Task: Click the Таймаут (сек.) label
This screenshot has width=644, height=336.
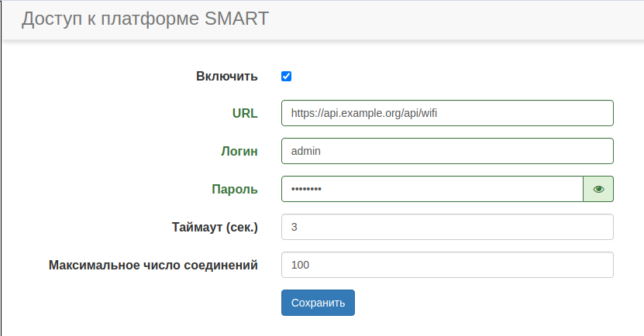Action: click(x=214, y=227)
